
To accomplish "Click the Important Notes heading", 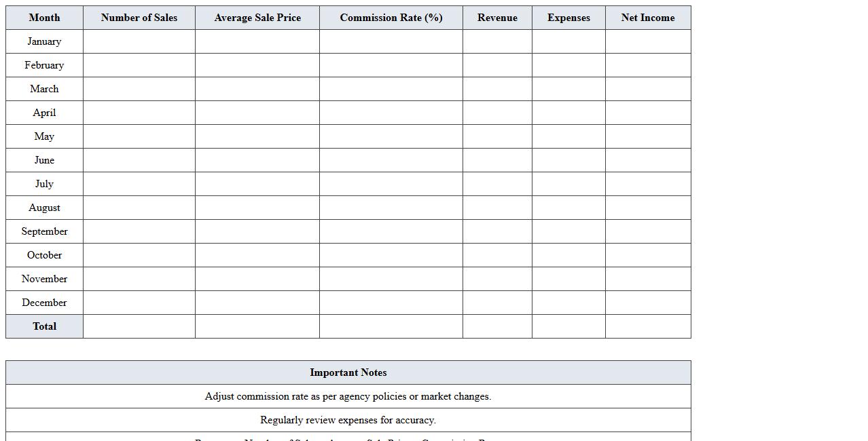I will pyautogui.click(x=348, y=372).
